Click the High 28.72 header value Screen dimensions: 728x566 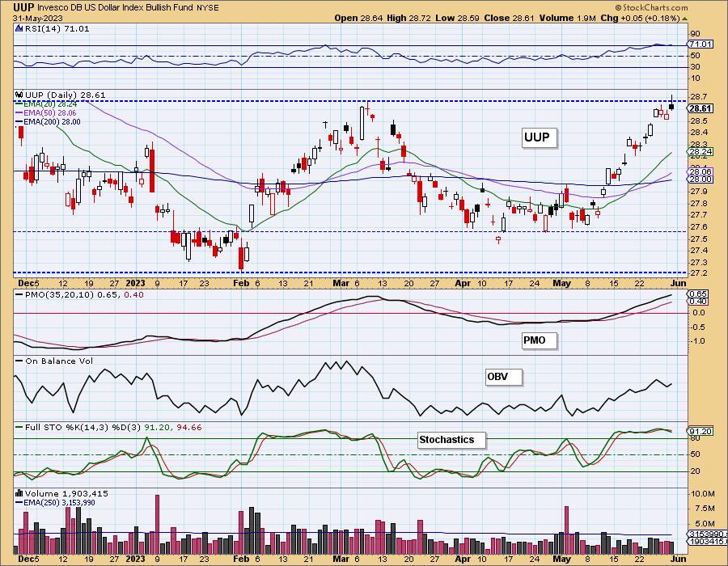pos(408,18)
